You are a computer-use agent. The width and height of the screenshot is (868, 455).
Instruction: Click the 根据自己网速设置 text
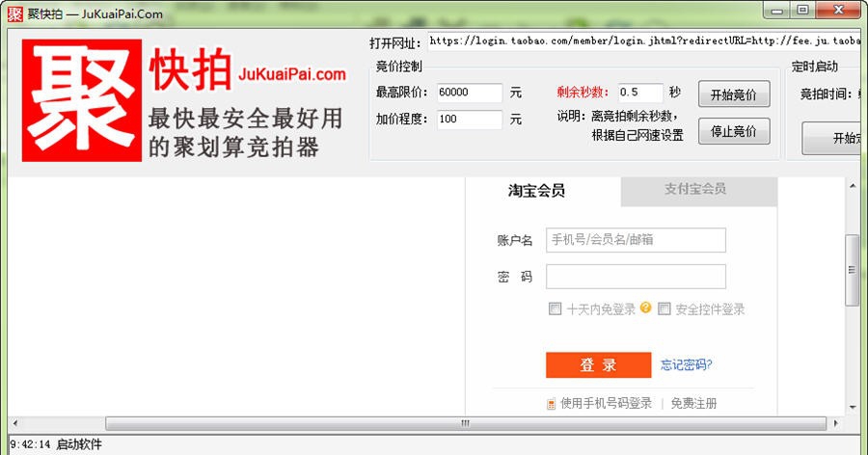point(637,135)
